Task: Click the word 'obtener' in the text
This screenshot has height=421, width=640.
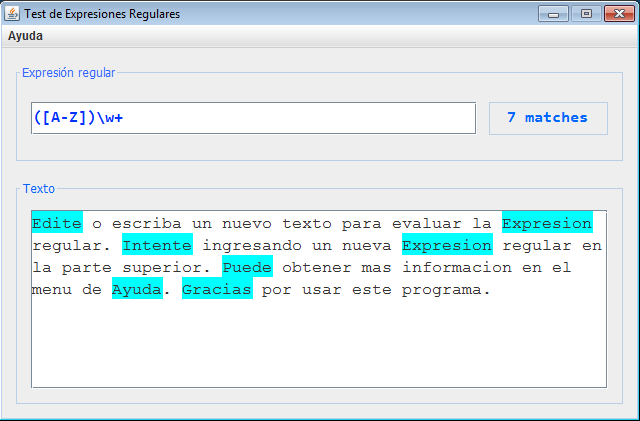Action: 317,267
